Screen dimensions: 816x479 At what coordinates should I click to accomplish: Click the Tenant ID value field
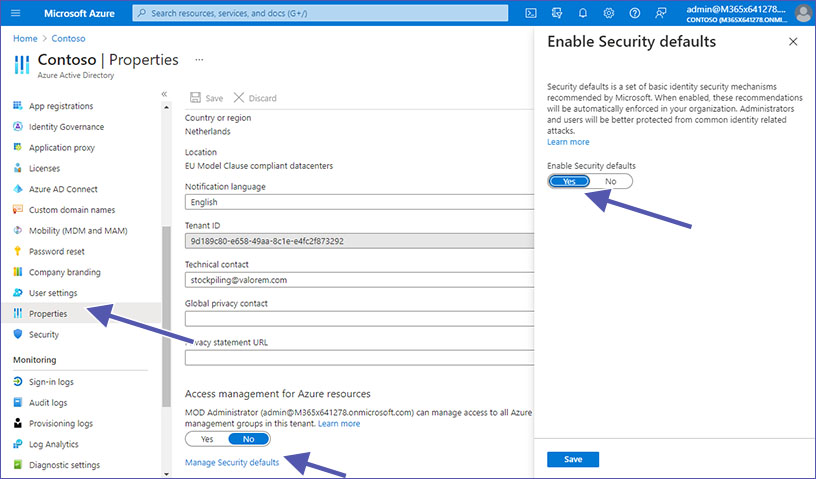point(360,241)
